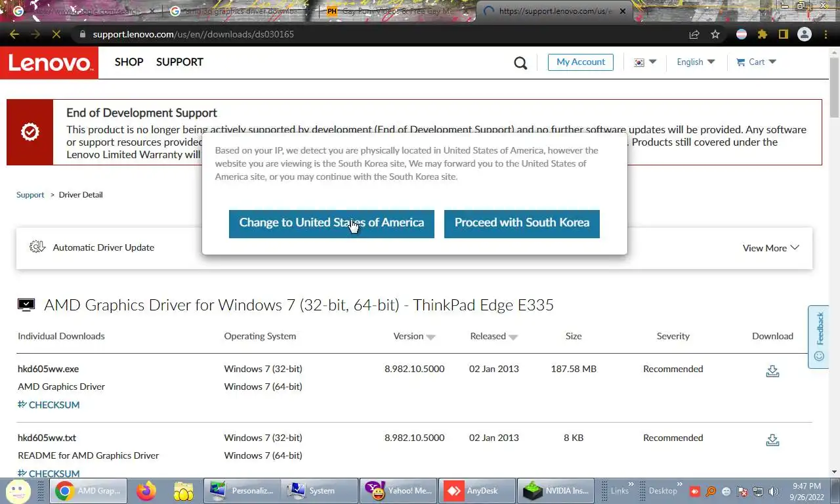Image resolution: width=840 pixels, height=504 pixels.
Task: Switch to NVIDIA Installer taskbar window
Action: click(555, 490)
